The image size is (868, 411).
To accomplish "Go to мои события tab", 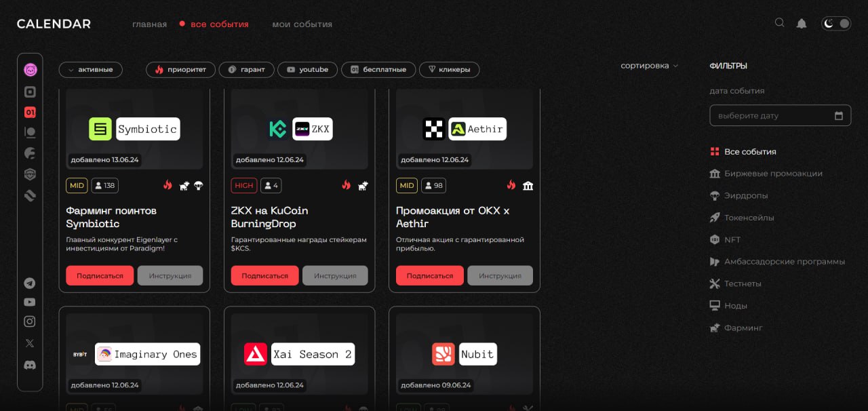I will click(x=302, y=24).
